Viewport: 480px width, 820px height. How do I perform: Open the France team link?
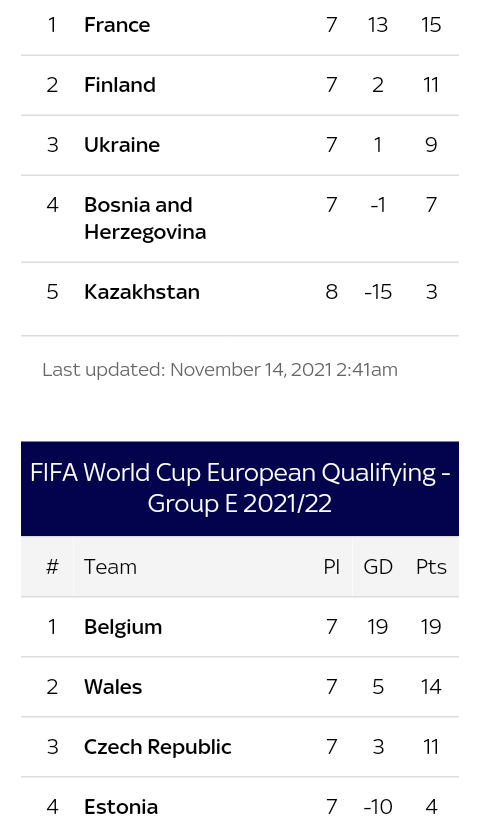pos(117,25)
